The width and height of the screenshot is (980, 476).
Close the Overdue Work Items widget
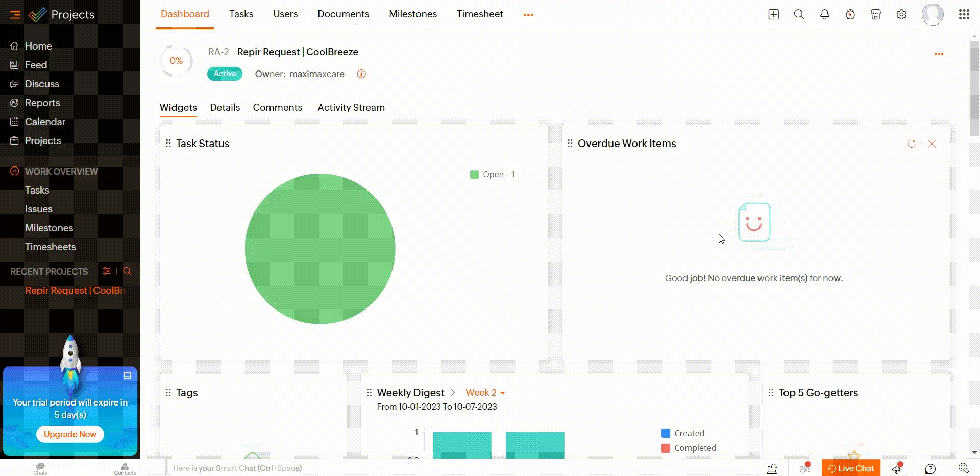pyautogui.click(x=932, y=144)
